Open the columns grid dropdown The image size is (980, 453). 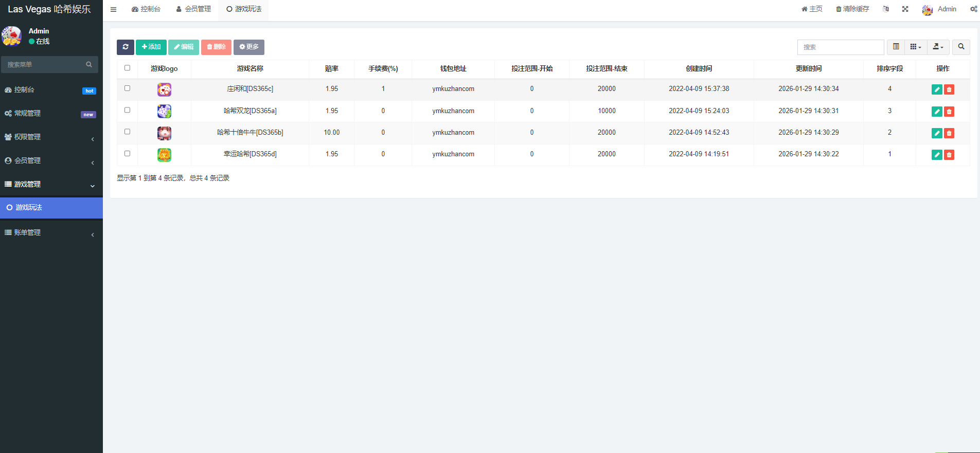click(x=915, y=47)
